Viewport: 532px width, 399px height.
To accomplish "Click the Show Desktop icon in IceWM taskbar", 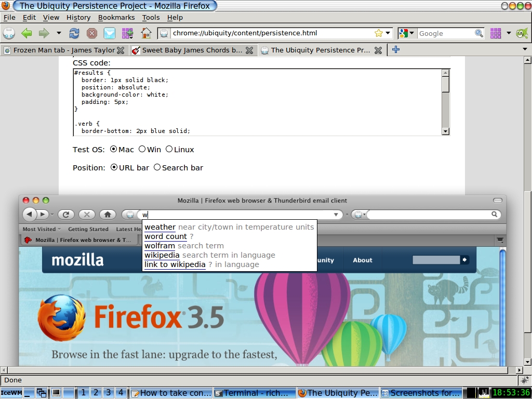I will coord(29,393).
